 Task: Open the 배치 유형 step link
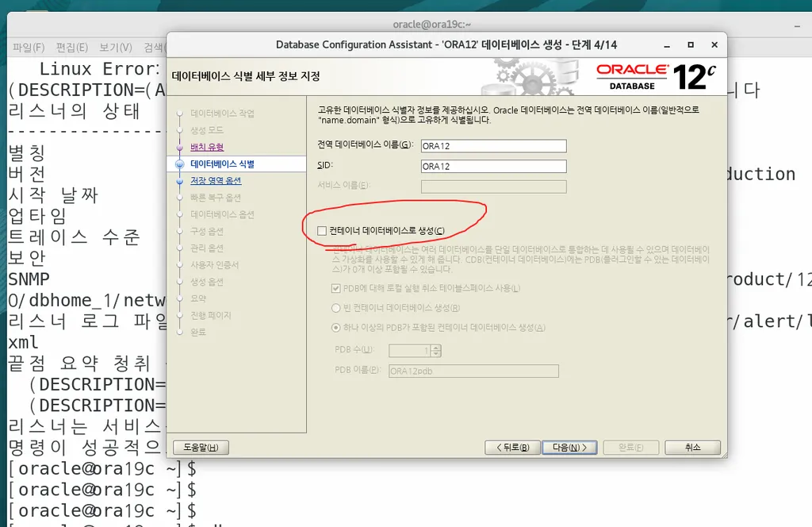pos(207,147)
